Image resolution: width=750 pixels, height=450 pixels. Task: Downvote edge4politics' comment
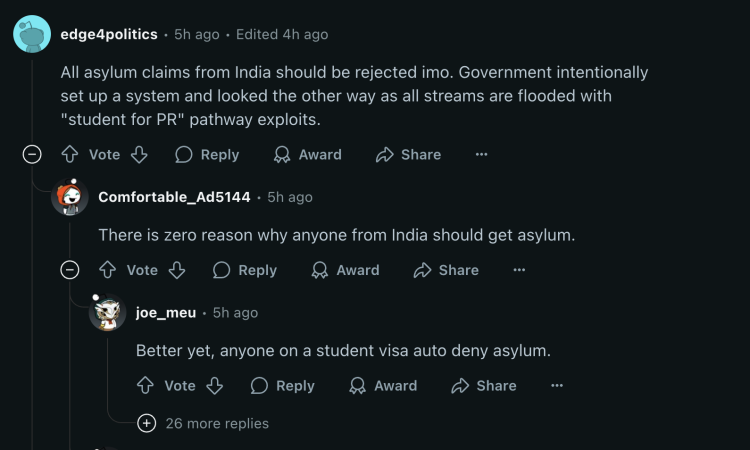(x=139, y=154)
